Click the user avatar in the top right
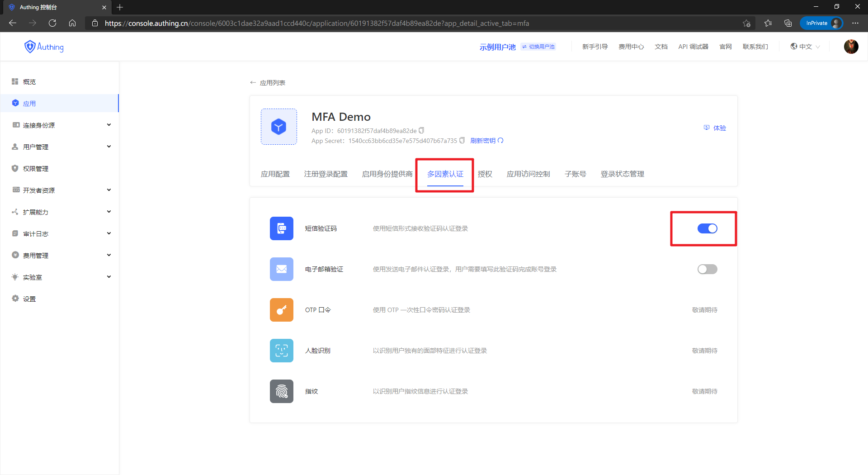 pyautogui.click(x=851, y=47)
